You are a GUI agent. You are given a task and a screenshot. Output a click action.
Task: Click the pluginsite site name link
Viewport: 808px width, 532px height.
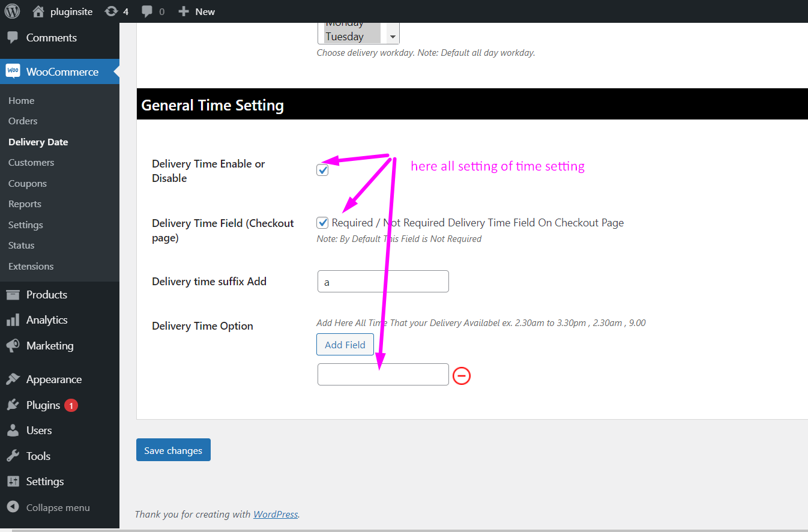(71, 11)
